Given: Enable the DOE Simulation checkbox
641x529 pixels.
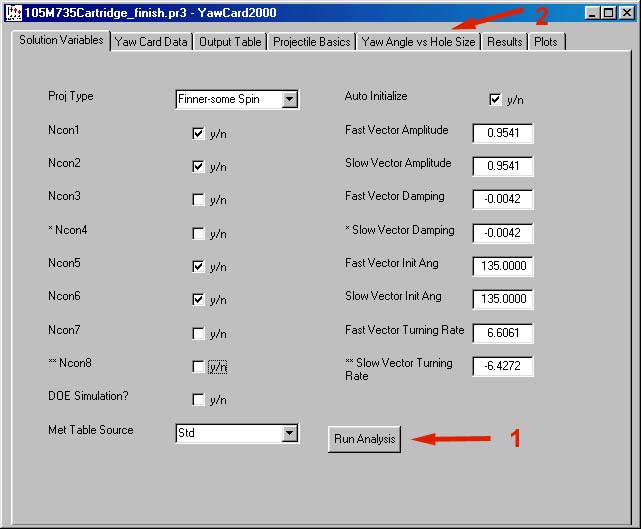Looking at the screenshot, I should pos(198,400).
